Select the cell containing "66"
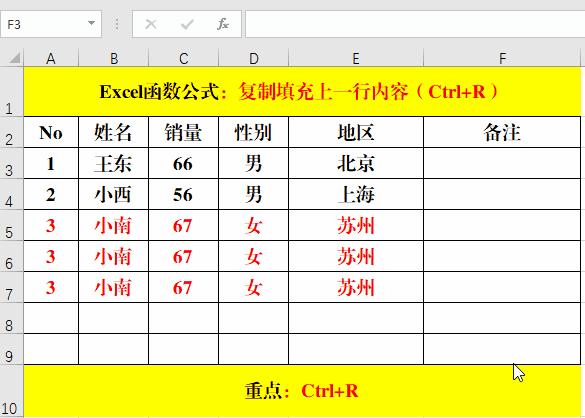The height and width of the screenshot is (418, 585). click(183, 163)
